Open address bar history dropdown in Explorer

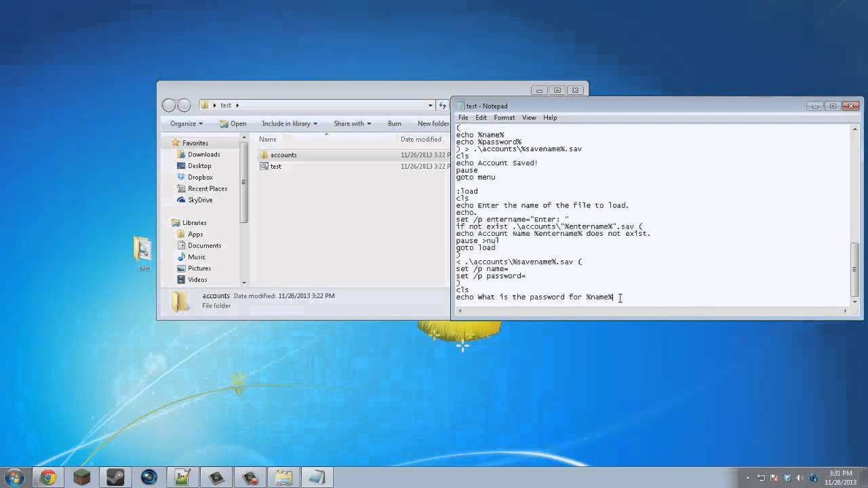(x=430, y=105)
